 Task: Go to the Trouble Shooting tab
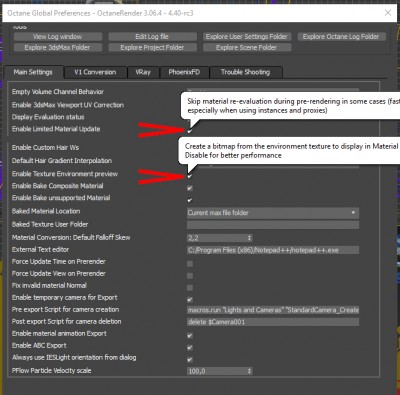[246, 72]
